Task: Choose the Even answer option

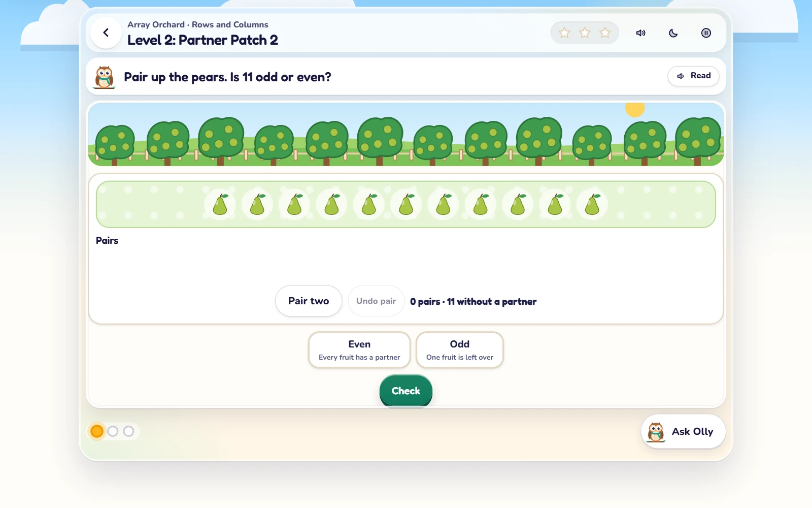Action: click(359, 350)
